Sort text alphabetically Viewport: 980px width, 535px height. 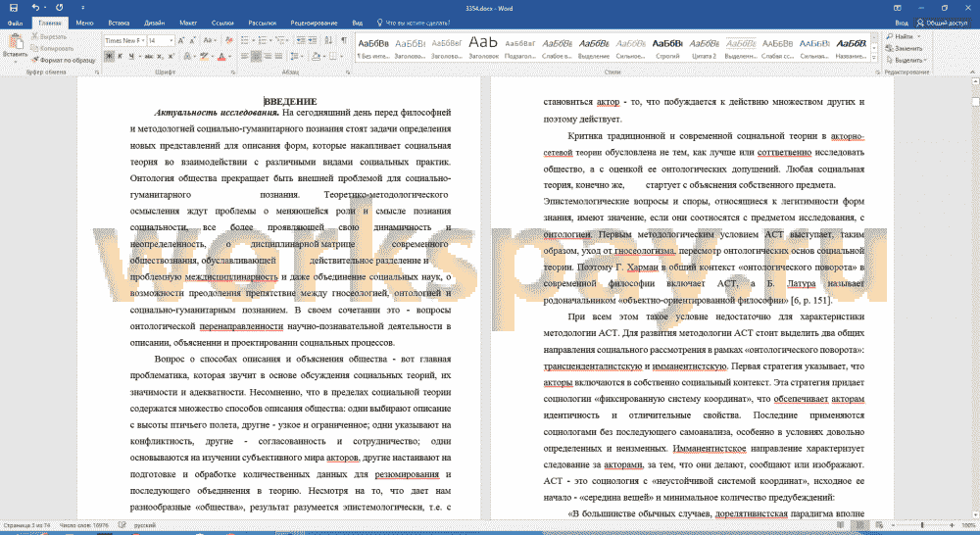tap(329, 40)
